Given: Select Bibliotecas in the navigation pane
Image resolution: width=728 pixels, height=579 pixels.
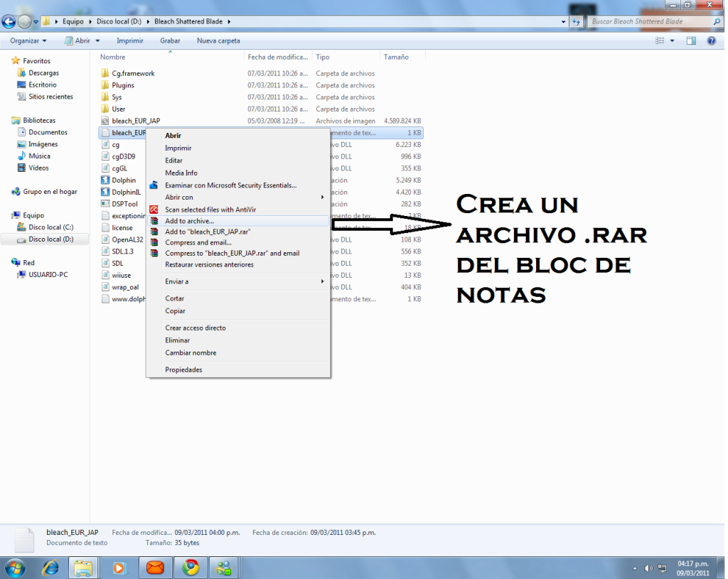Looking at the screenshot, I should 39,120.
